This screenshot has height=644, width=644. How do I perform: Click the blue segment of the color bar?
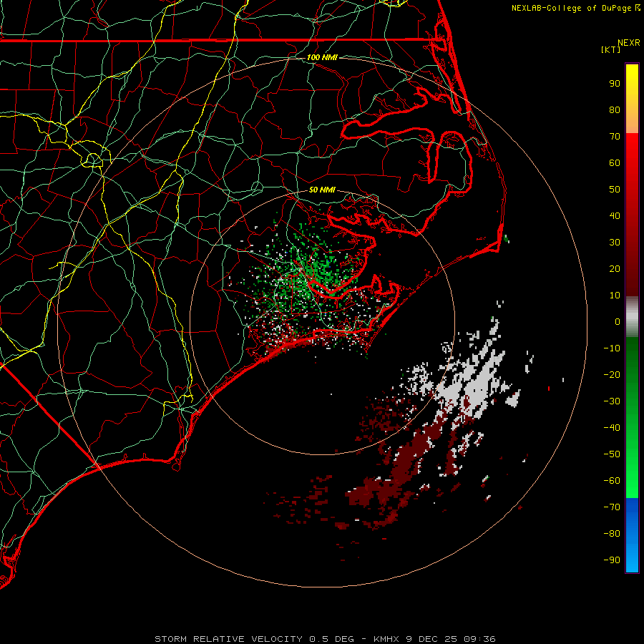(x=632, y=535)
